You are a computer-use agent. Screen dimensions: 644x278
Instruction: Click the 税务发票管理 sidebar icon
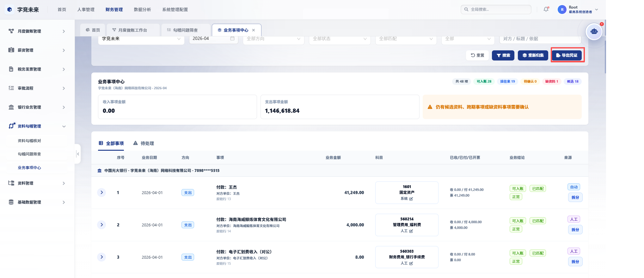pyautogui.click(x=11, y=69)
